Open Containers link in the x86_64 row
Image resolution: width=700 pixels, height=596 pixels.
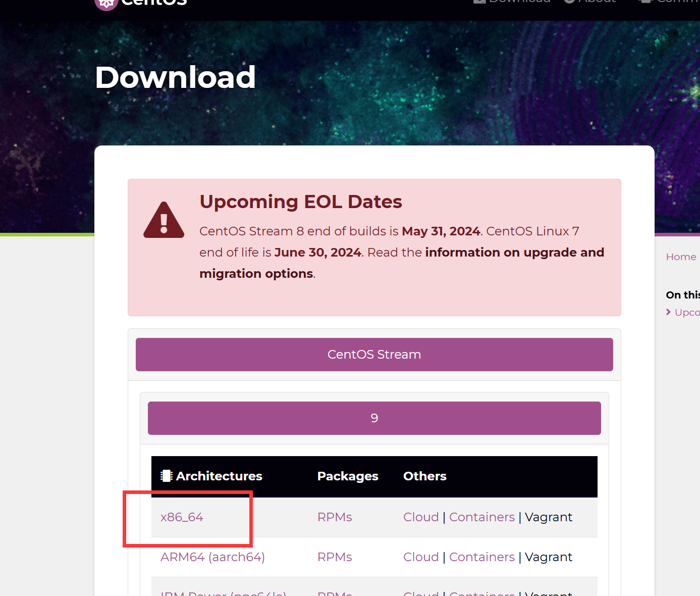point(482,517)
